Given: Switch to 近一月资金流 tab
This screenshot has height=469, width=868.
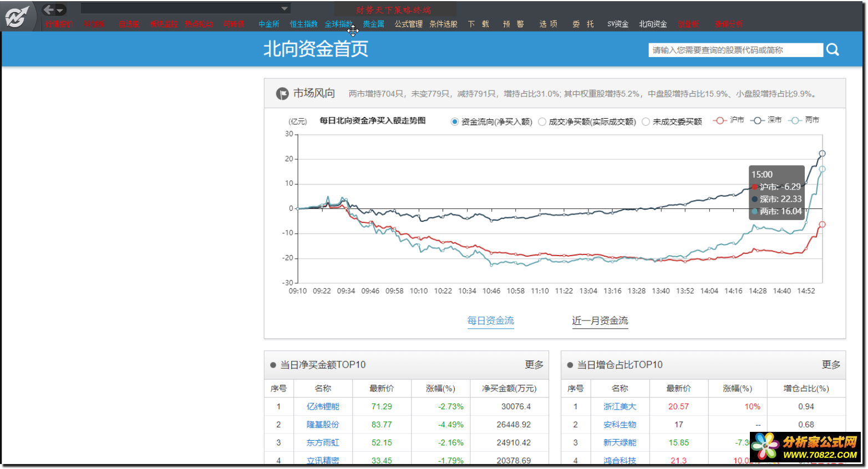Looking at the screenshot, I should tap(600, 321).
